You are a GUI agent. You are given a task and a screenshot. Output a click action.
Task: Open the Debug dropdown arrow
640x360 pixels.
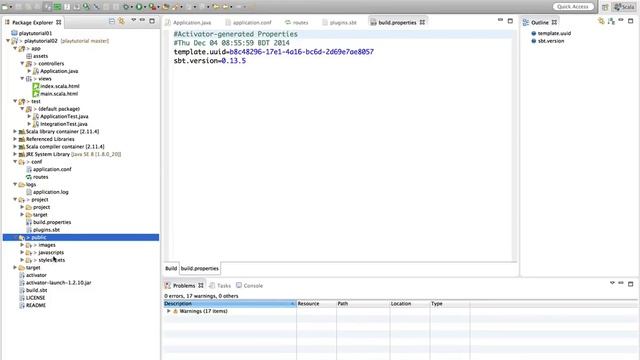pyautogui.click(x=132, y=7)
